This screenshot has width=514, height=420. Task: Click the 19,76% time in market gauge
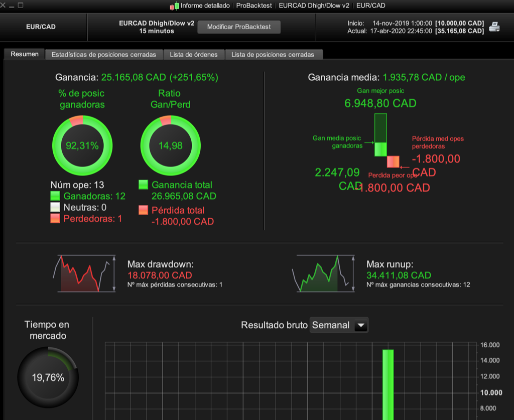[x=48, y=377]
